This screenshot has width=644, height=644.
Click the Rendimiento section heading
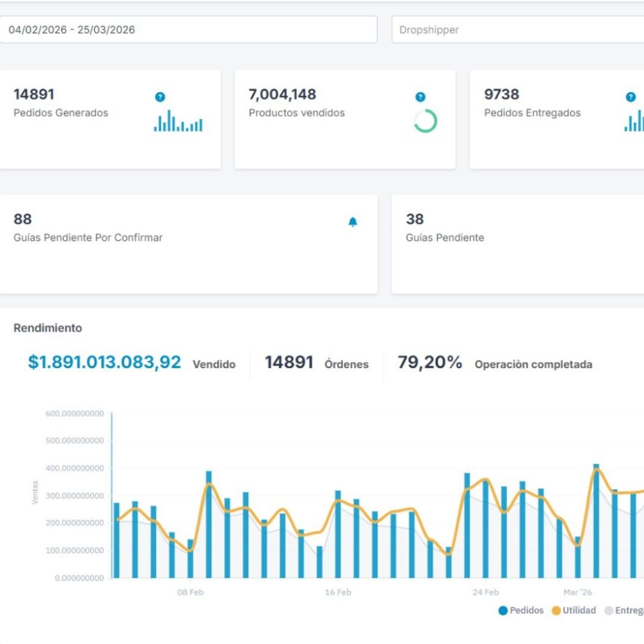(48, 328)
